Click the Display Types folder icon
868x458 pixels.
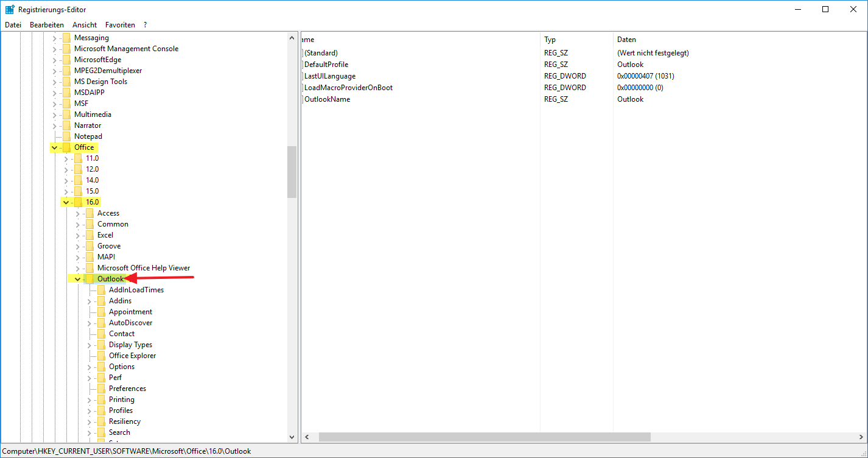pos(101,345)
